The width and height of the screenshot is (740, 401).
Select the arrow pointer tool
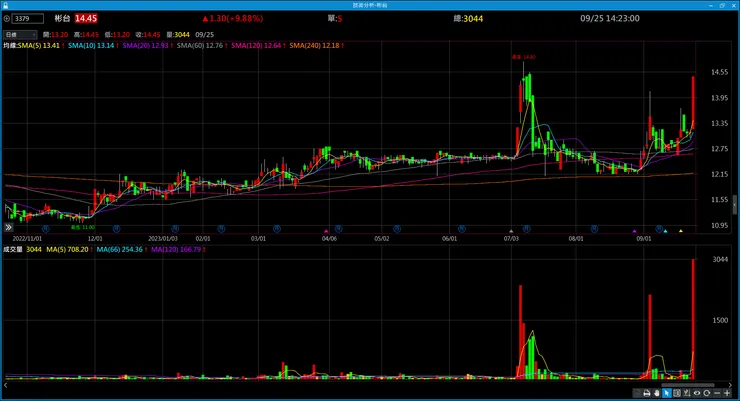coord(667,393)
